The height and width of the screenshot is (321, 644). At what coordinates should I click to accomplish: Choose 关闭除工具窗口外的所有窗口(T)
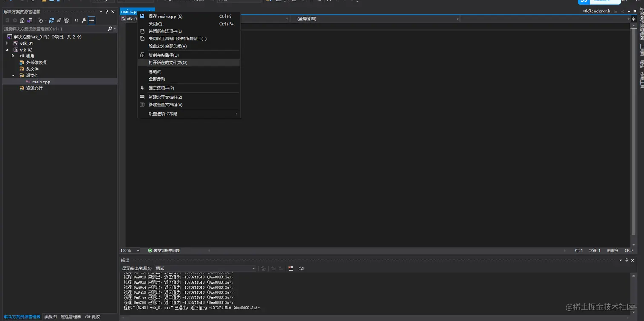(189, 39)
